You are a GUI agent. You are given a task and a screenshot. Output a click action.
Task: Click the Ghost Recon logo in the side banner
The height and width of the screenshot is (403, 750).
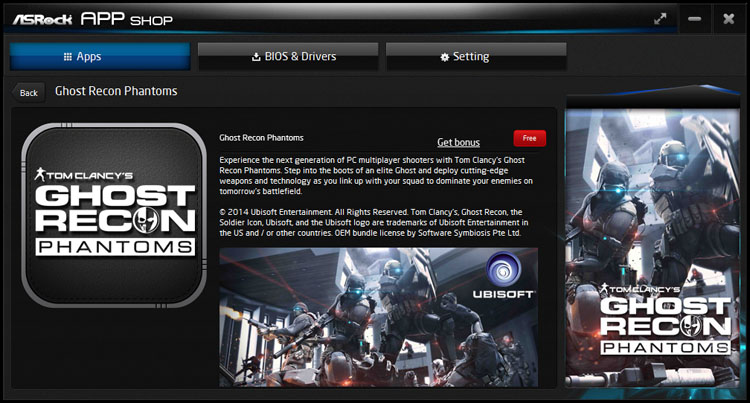tap(656, 320)
